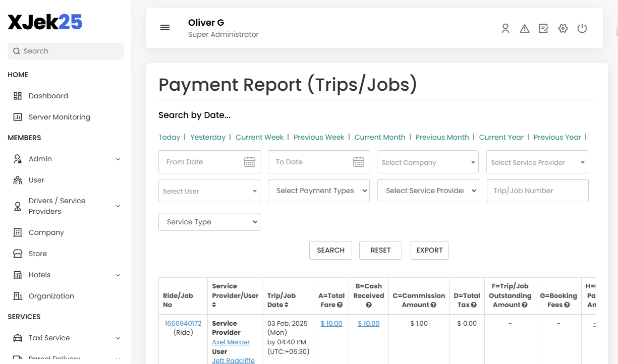The image size is (618, 364).
Task: Click the SEARCH button
Action: click(x=330, y=250)
